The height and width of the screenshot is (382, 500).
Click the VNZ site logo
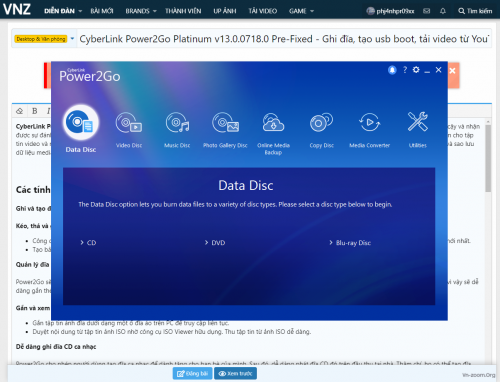(17, 9)
